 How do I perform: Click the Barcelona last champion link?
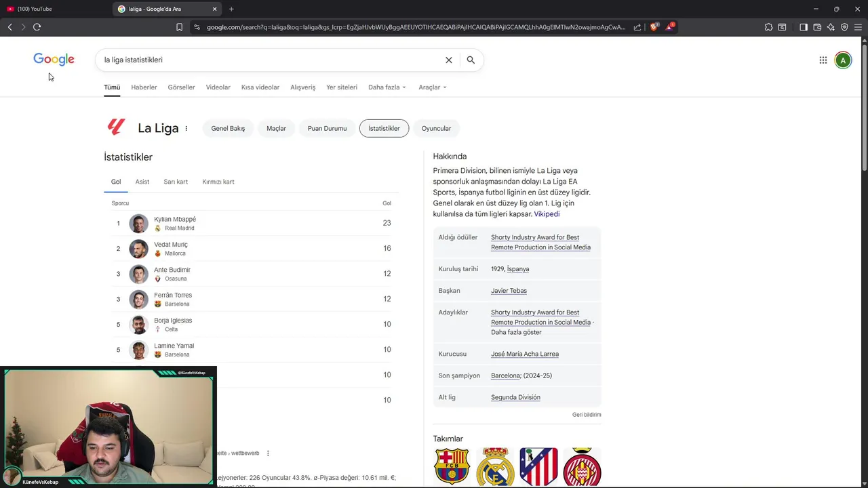tap(505, 375)
